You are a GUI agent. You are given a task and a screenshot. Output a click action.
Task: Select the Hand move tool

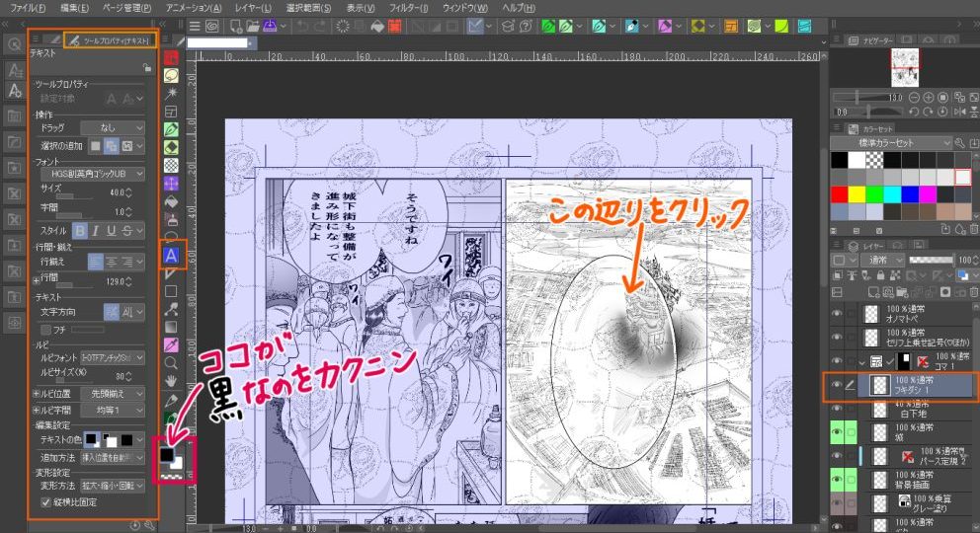pos(171,381)
